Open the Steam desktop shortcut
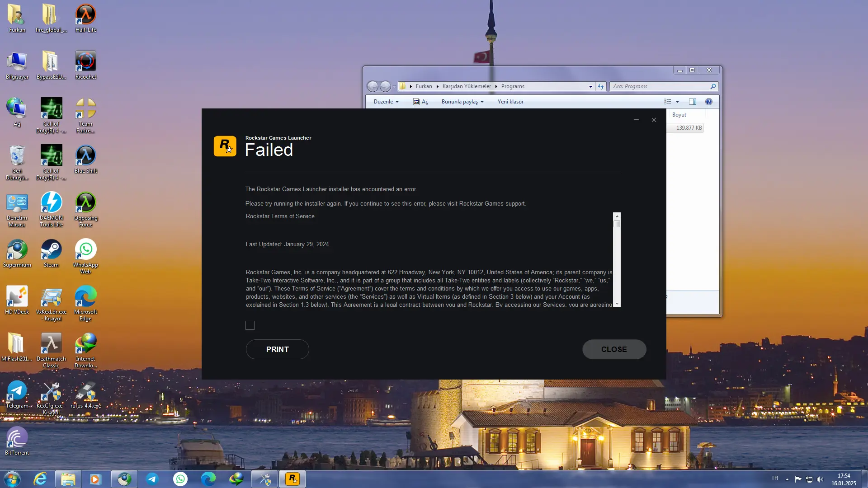Screen dimensions: 868x488 51,253
